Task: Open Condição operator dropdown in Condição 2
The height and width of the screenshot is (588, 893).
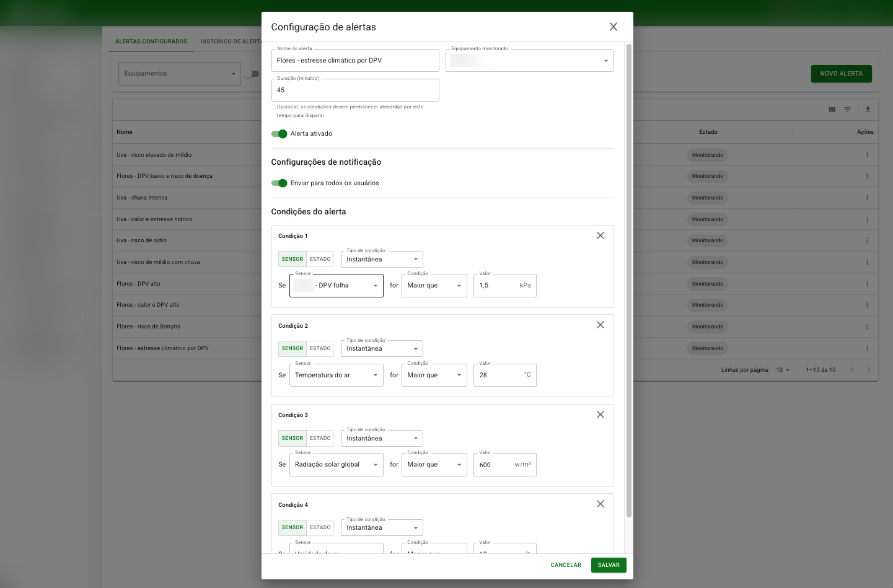Action: (434, 375)
